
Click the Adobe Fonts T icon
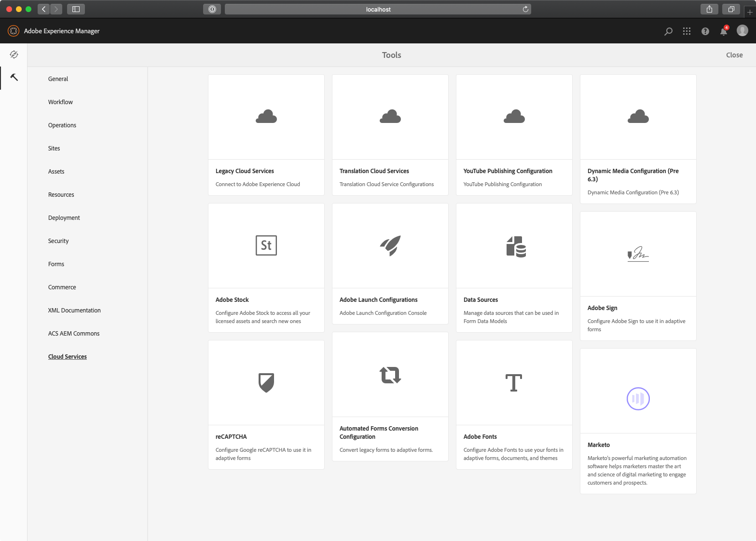(x=514, y=383)
